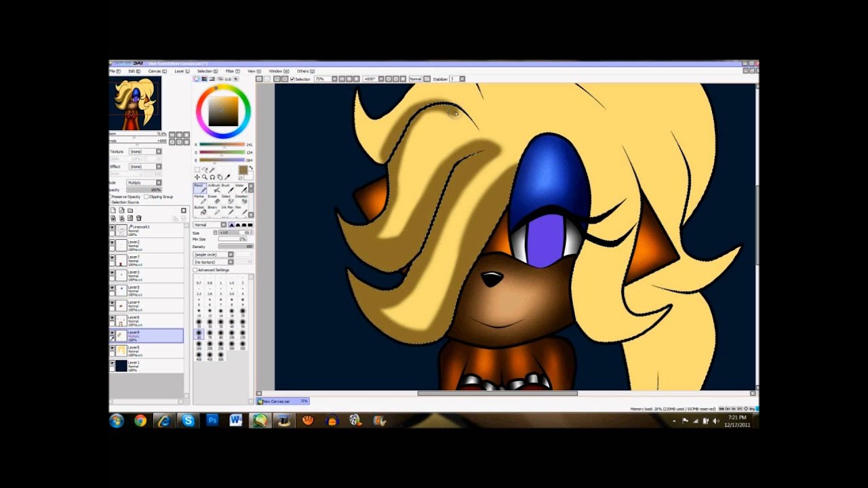Open the layer Mode Multiply dropdown
Image resolution: width=868 pixels, height=488 pixels.
[x=144, y=182]
